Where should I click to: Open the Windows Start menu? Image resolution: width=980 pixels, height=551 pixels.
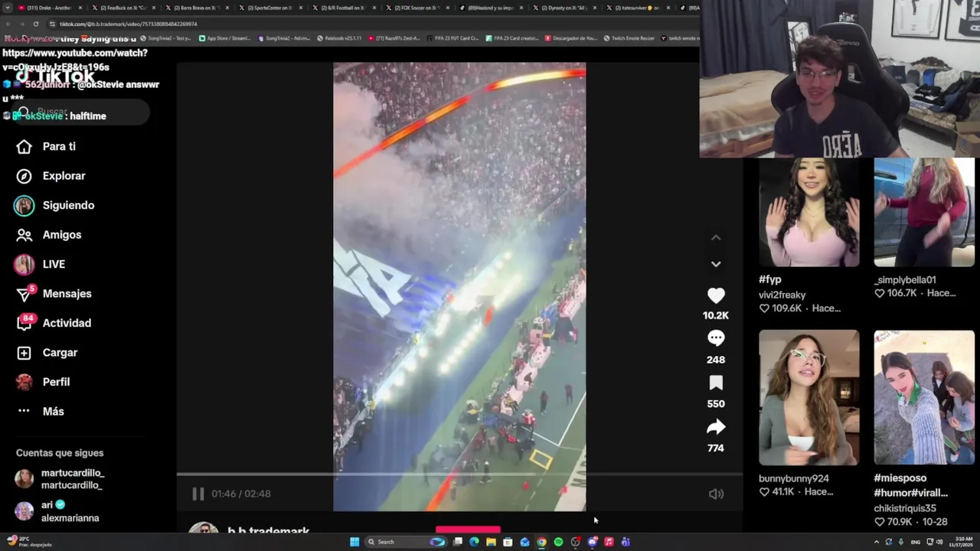pos(354,542)
